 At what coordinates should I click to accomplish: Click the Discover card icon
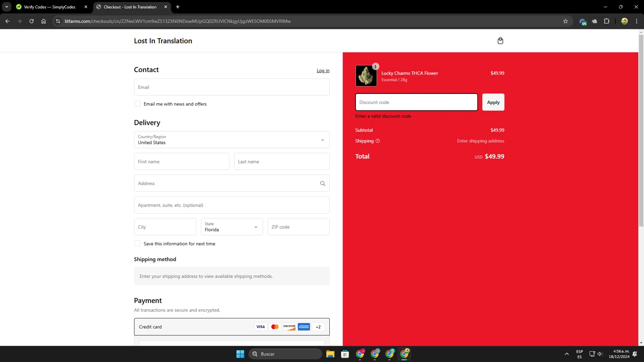click(x=289, y=327)
